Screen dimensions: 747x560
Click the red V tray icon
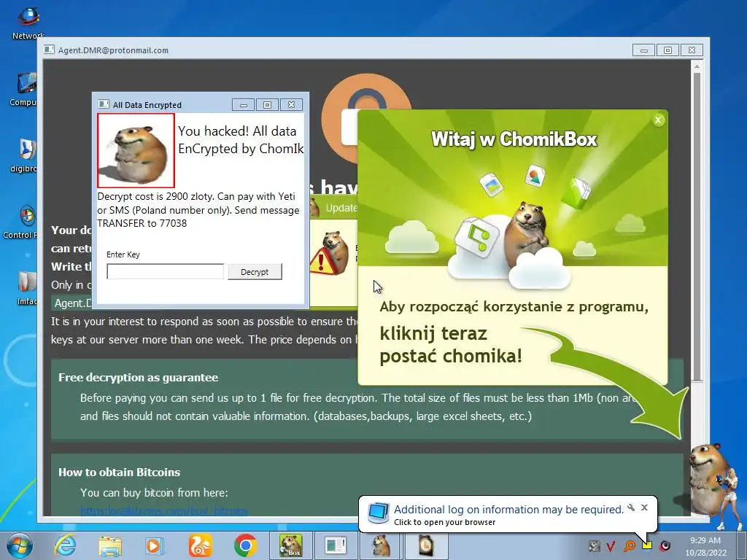[611, 545]
